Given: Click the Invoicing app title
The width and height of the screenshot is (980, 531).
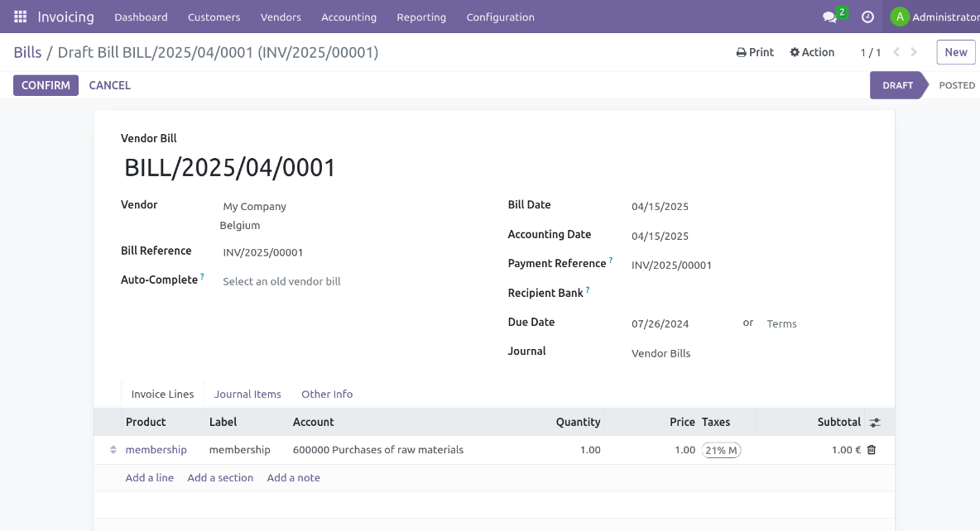Looking at the screenshot, I should tap(65, 17).
